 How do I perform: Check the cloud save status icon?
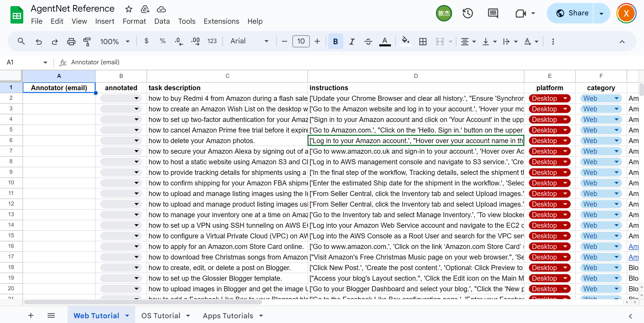click(161, 9)
